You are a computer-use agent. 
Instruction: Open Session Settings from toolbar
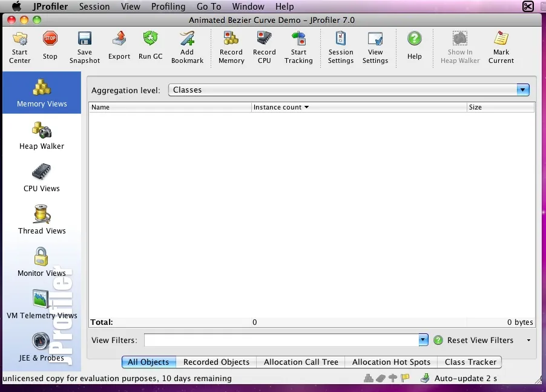[341, 39]
